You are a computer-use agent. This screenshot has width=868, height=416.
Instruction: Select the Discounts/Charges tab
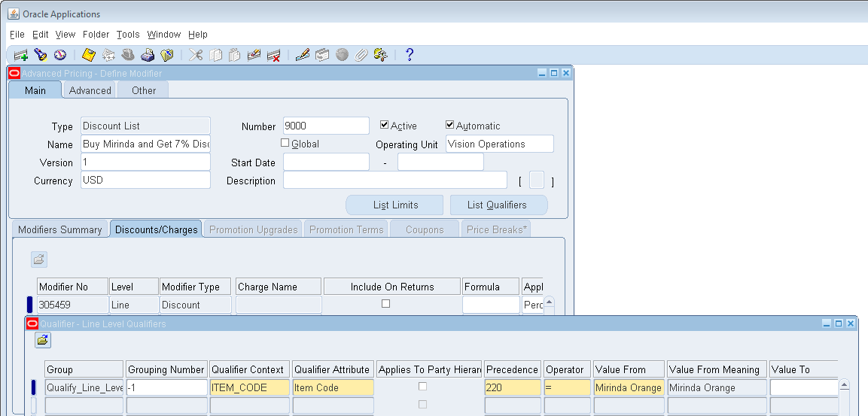click(x=156, y=229)
